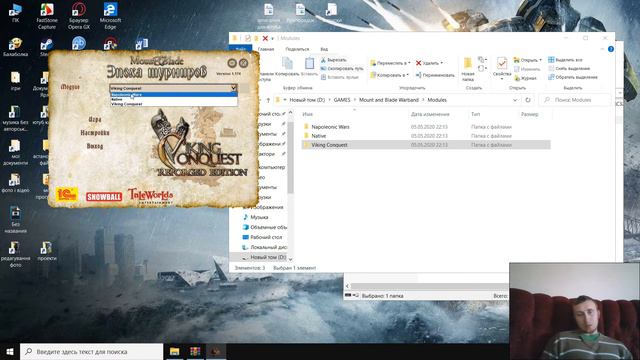Image resolution: width=640 pixels, height=360 pixels.
Task: Select the проекти desktop folder
Action: [x=47, y=251]
